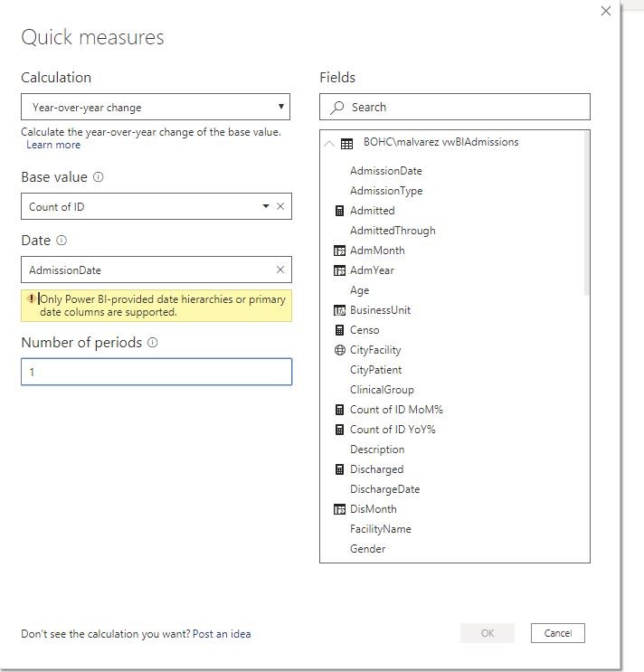Image resolution: width=644 pixels, height=672 pixels.
Task: Select the AdmissionType field
Action: coord(386,191)
